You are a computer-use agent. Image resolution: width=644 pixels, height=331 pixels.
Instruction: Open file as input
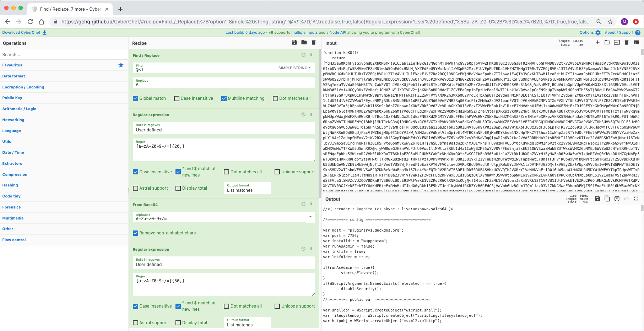(617, 42)
